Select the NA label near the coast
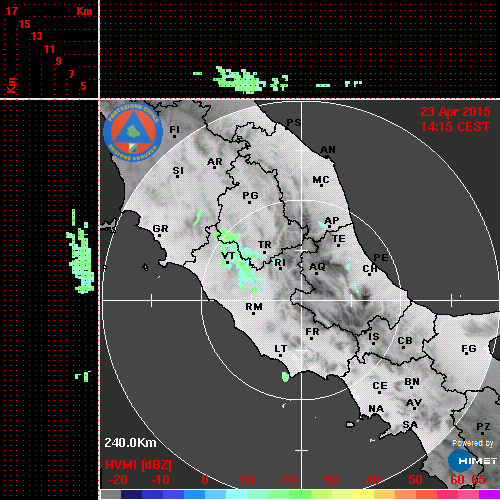Screen dimensions: 500x500 (x=376, y=409)
